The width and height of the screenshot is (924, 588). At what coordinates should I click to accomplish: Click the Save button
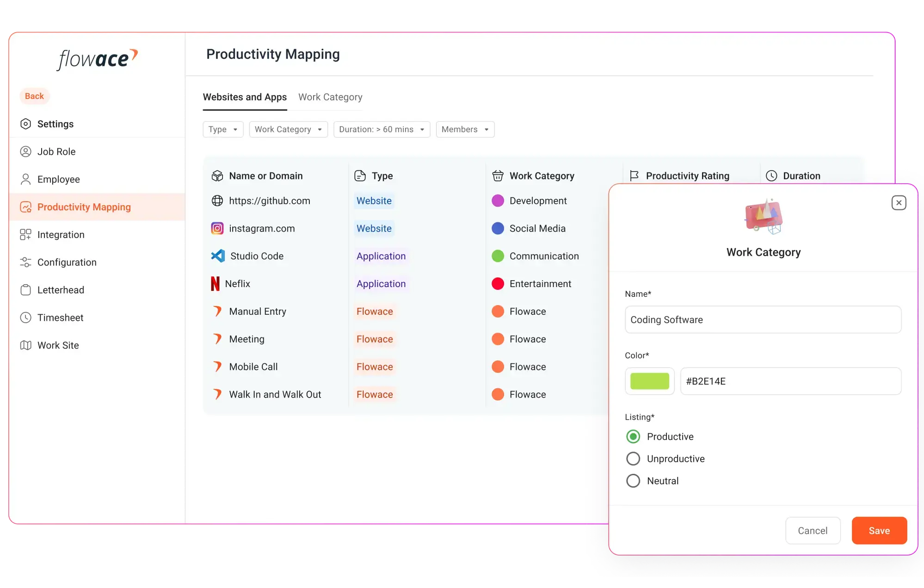point(879,530)
